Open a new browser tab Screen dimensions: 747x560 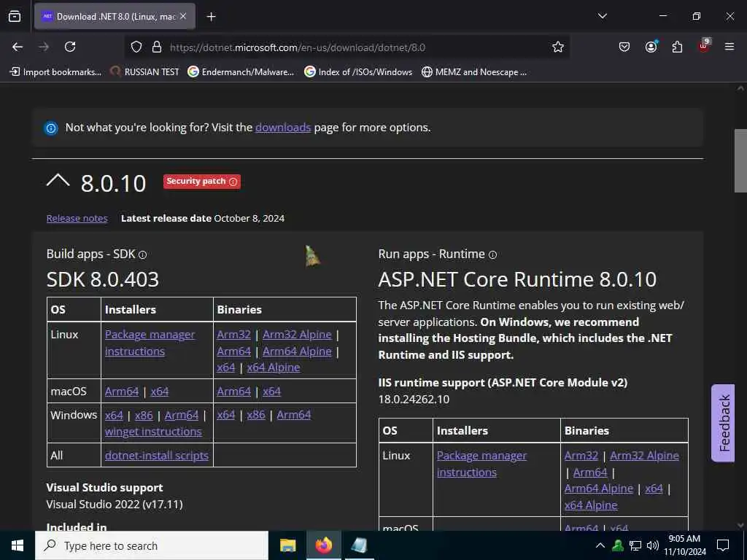[211, 17]
